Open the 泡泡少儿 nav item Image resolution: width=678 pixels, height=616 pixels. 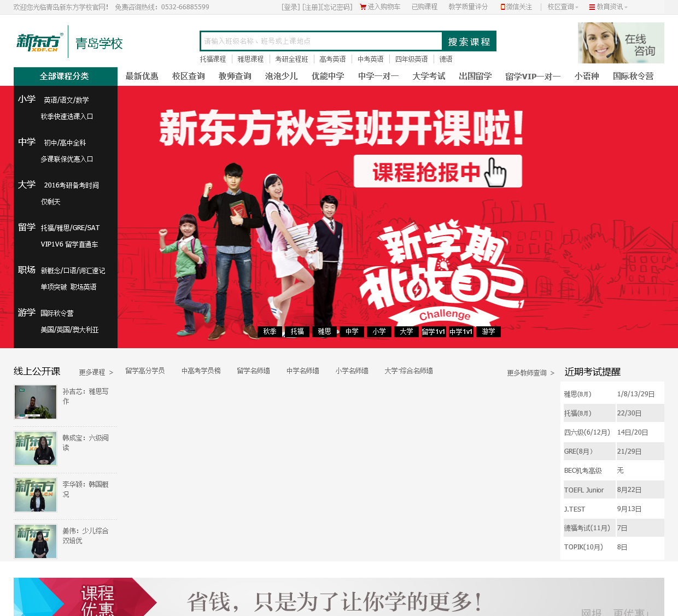pos(282,77)
